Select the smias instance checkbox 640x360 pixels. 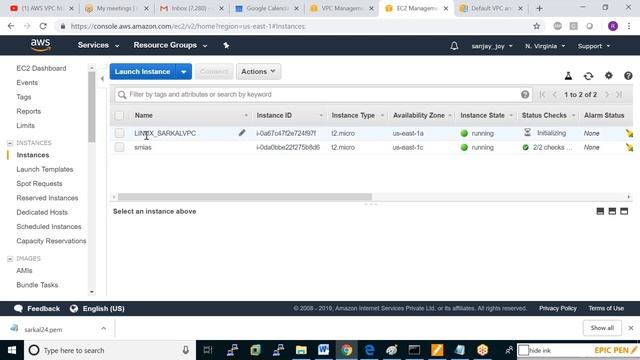(x=119, y=147)
